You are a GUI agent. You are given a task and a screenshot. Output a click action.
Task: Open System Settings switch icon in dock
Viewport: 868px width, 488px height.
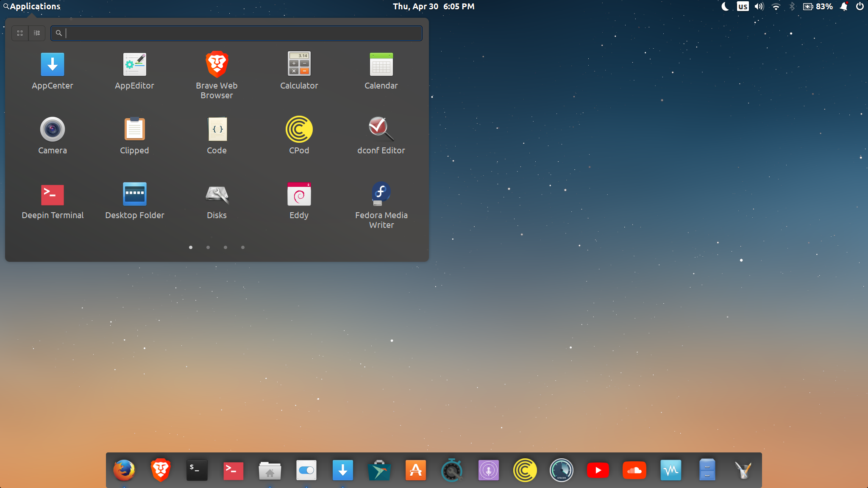click(306, 470)
